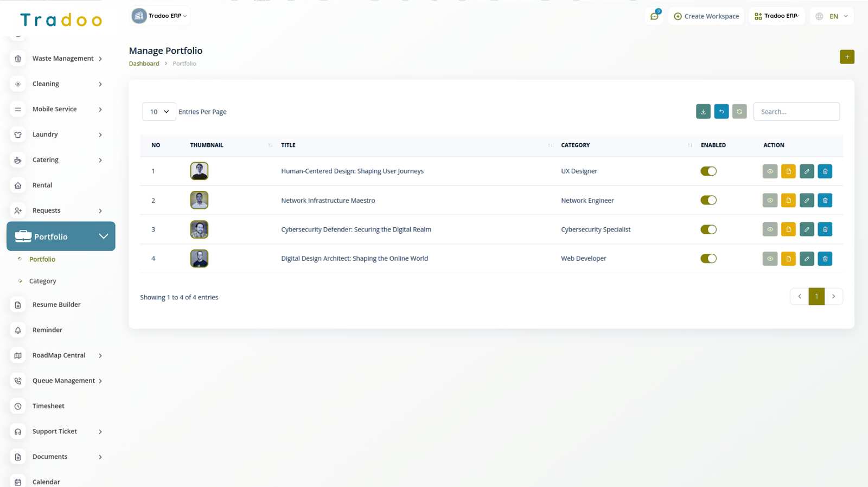The height and width of the screenshot is (487, 868).
Task: Click the Create Workspace button
Action: point(706,16)
